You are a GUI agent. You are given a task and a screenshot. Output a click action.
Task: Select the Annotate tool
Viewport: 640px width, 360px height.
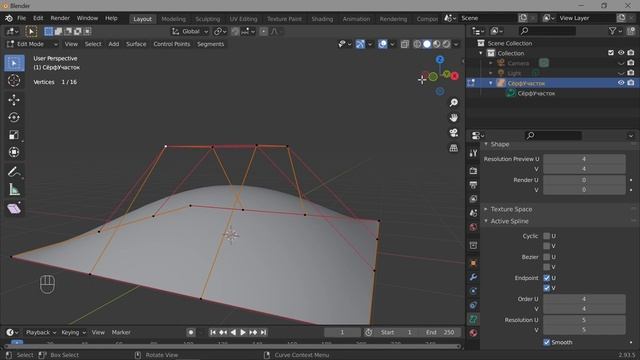(x=14, y=172)
